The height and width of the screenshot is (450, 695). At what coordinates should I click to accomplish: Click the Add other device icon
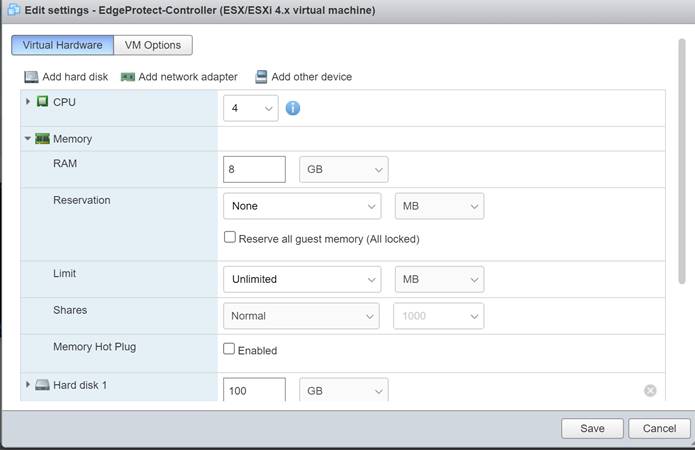[261, 77]
